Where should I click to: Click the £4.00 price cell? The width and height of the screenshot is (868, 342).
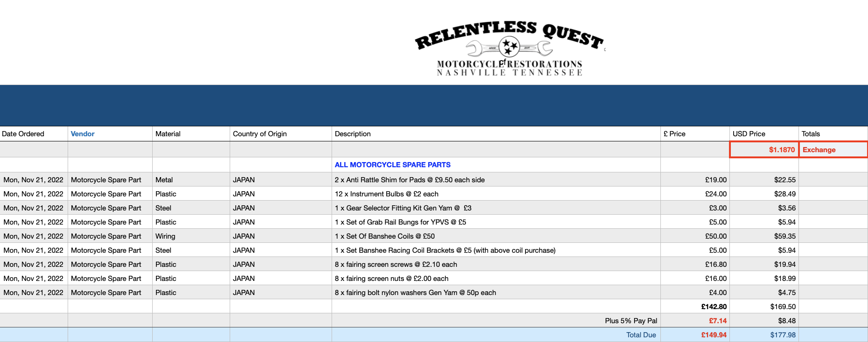pyautogui.click(x=695, y=293)
